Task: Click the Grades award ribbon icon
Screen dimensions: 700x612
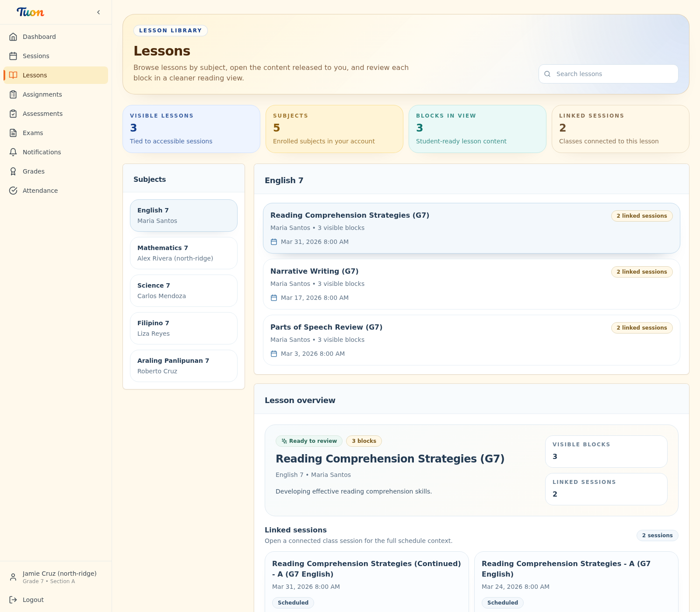Action: point(13,171)
